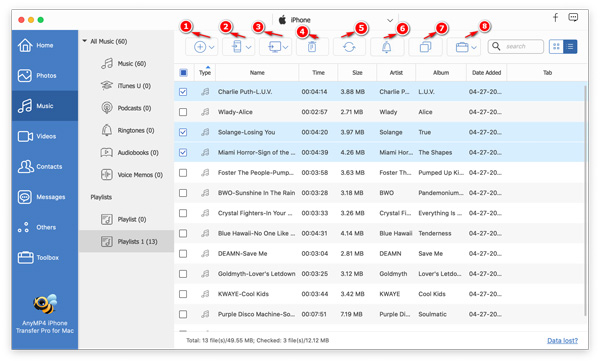Screen dimensions: 600x363
Task: Check Foster The People-Pump song
Action: 183,173
